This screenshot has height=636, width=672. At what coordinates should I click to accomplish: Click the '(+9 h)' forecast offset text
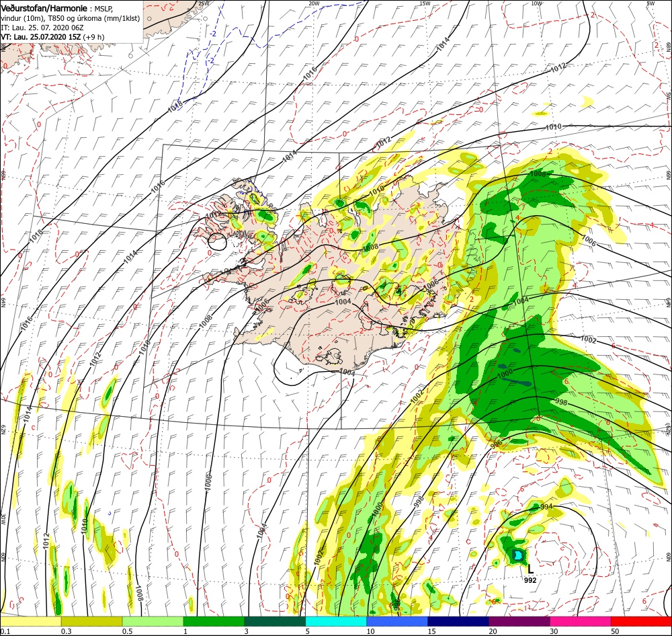(x=93, y=37)
